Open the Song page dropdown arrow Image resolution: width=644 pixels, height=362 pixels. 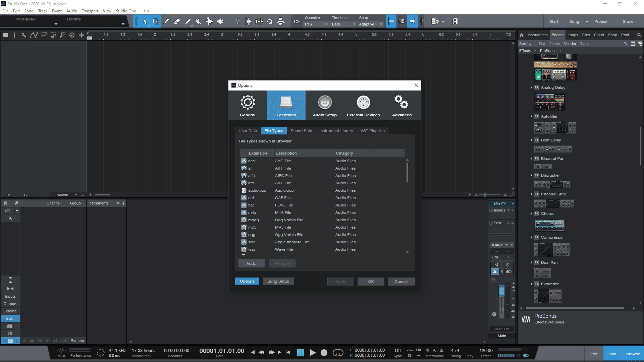coord(587,21)
